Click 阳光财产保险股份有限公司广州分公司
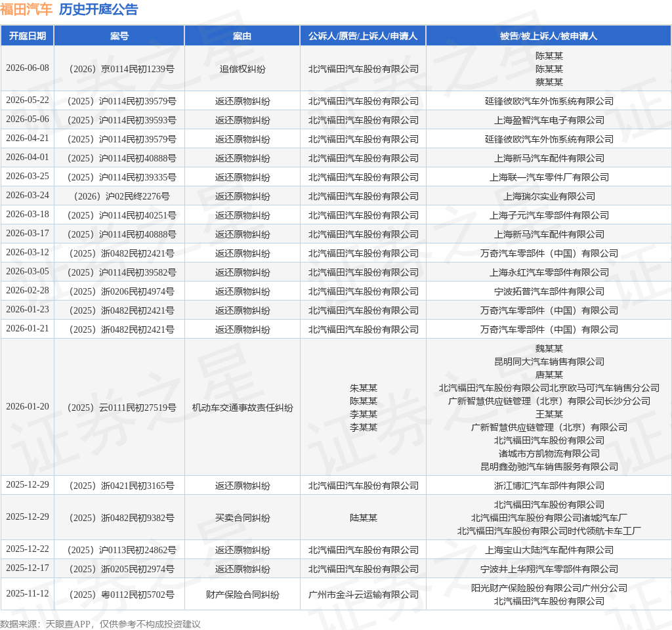This screenshot has width=672, height=630. pos(549,588)
